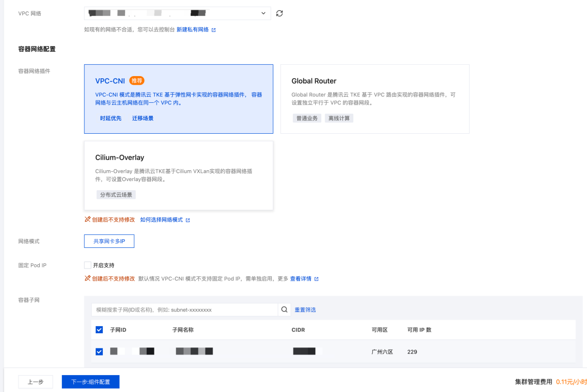Refresh the VPC 网络 list
Image resolution: width=587 pixels, height=392 pixels.
tap(279, 14)
